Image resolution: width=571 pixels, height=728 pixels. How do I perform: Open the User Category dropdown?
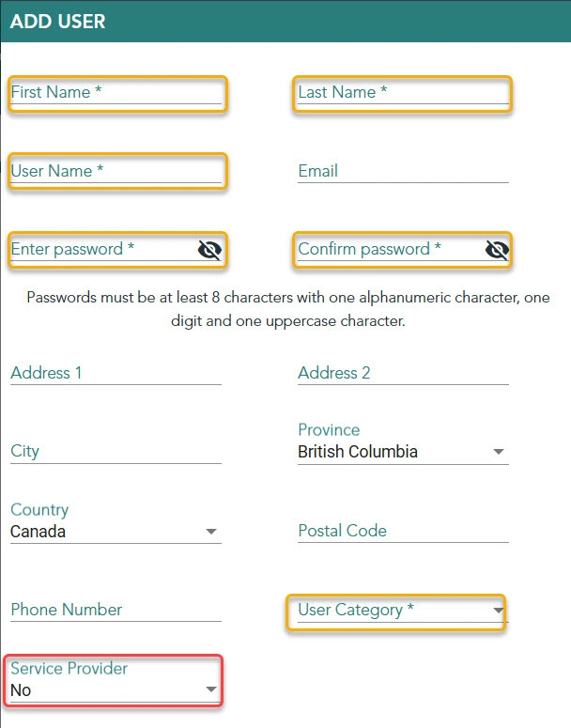(498, 612)
